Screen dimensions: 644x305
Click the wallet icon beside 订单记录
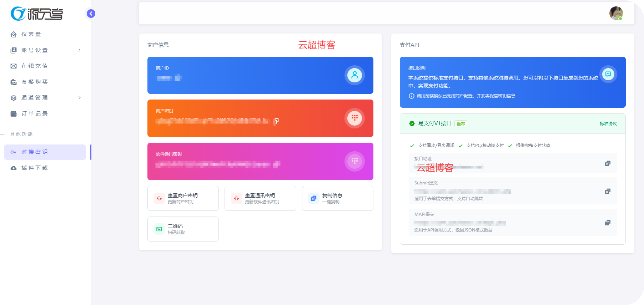[14, 114]
